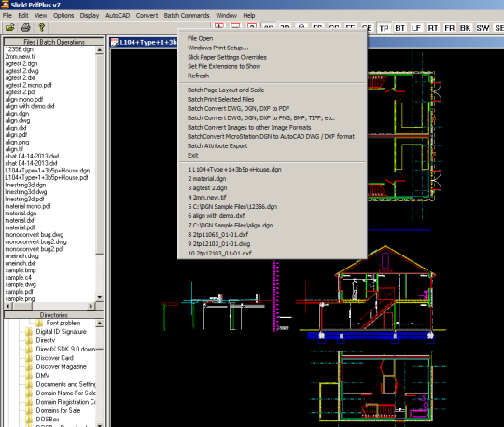
Task: Open the Discover Magazine folder in Directories
Action: (61, 366)
